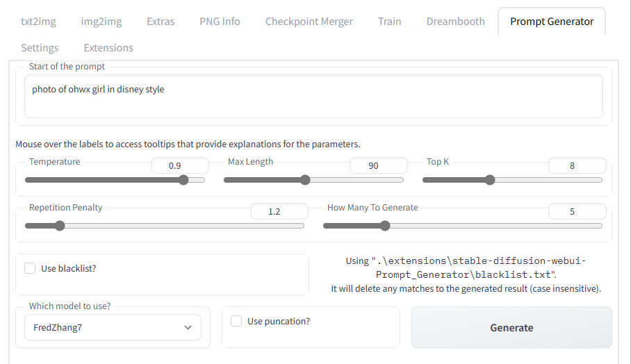Click the Start of the prompt text box
Viewport: 631px width, 364px height.
[x=313, y=96]
